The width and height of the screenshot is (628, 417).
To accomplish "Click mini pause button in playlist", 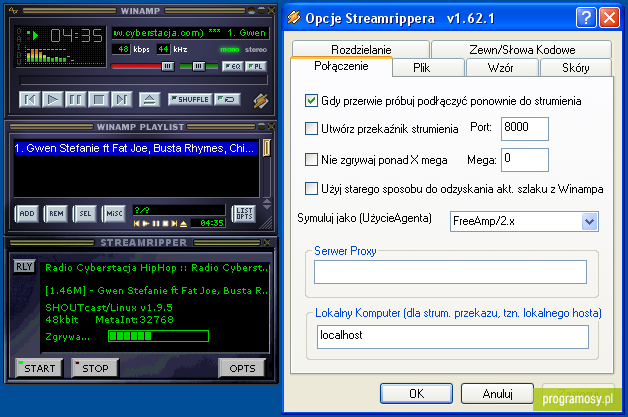I will [x=156, y=224].
